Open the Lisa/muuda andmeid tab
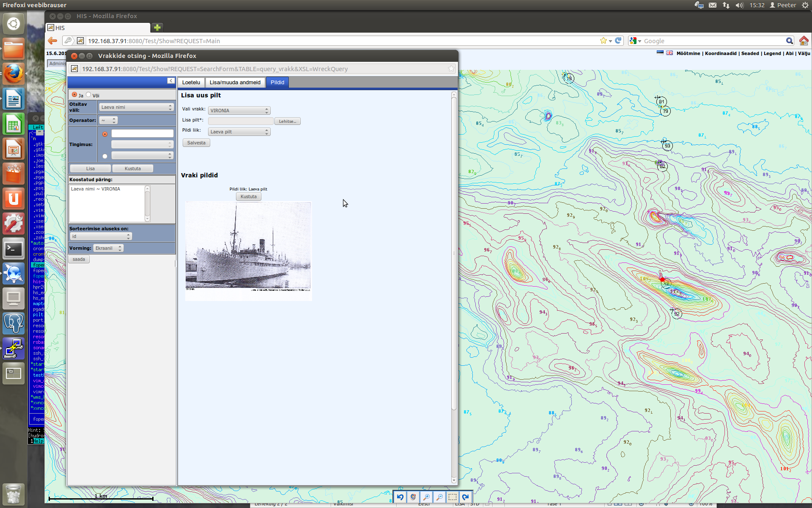The image size is (812, 508). (235, 83)
